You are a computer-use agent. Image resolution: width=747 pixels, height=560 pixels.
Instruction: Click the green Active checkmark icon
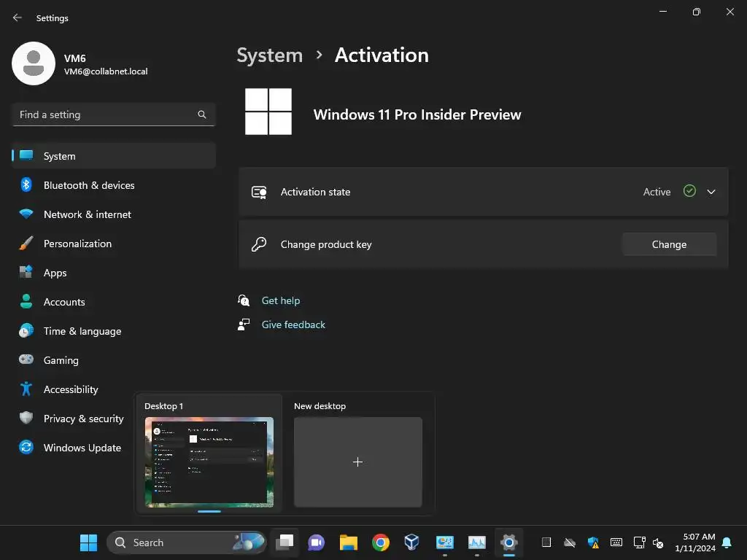point(689,191)
